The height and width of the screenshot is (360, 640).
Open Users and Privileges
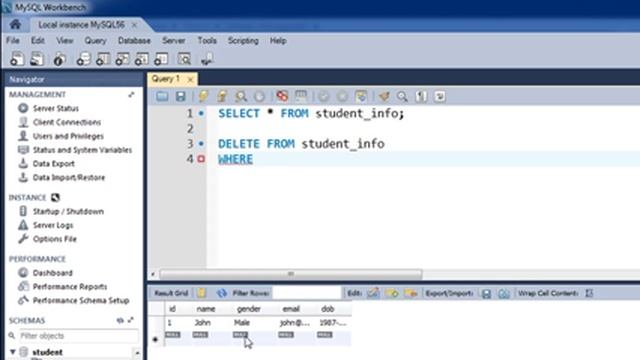pyautogui.click(x=68, y=136)
